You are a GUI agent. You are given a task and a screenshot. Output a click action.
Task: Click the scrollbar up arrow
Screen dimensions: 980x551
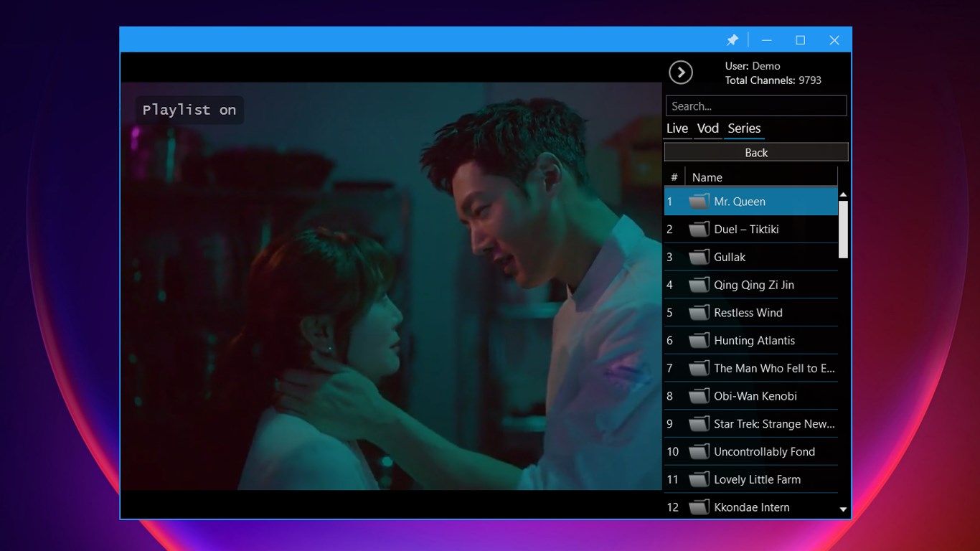[843, 194]
